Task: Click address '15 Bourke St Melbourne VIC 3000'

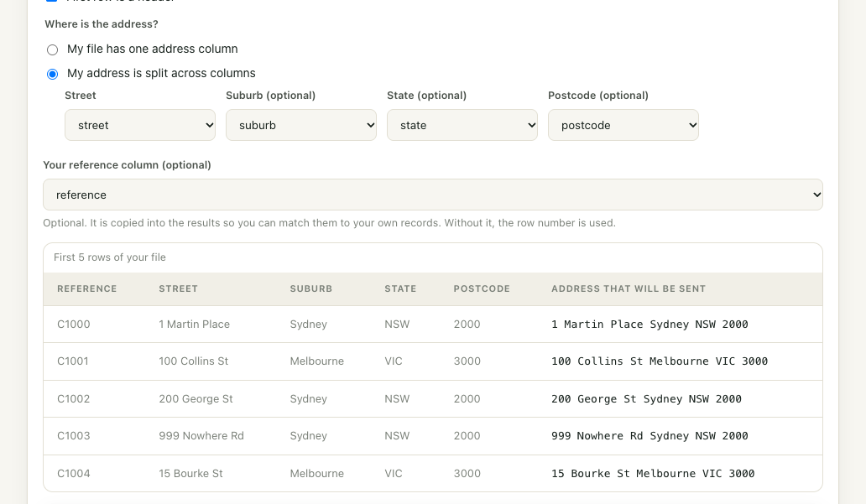Action: click(x=653, y=473)
